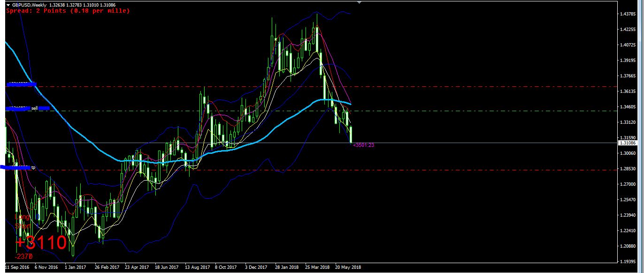644x273 pixels.
Task: Click the 1.43785 price scale label
Action: (628, 14)
